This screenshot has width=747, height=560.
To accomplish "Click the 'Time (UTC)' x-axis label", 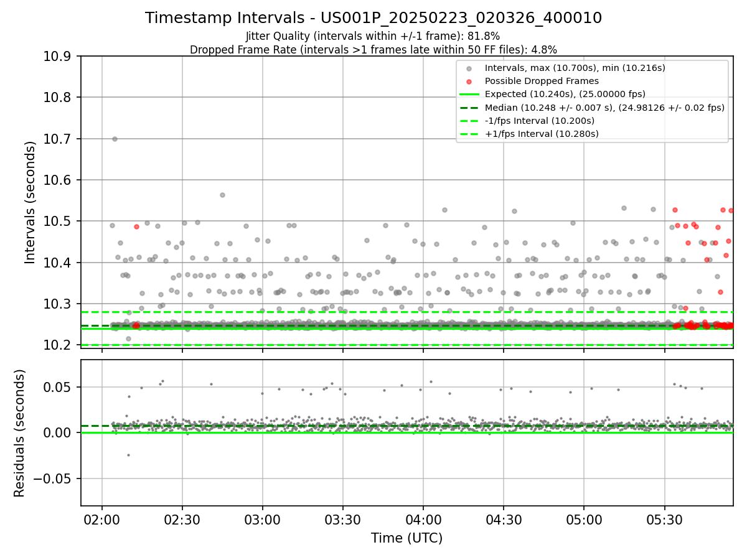I will pyautogui.click(x=406, y=538).
